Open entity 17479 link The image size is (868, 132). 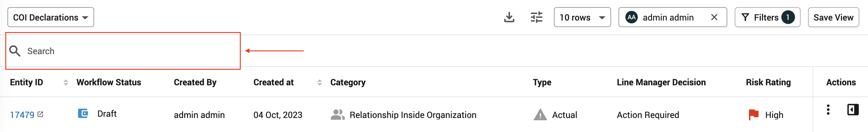[x=22, y=115]
